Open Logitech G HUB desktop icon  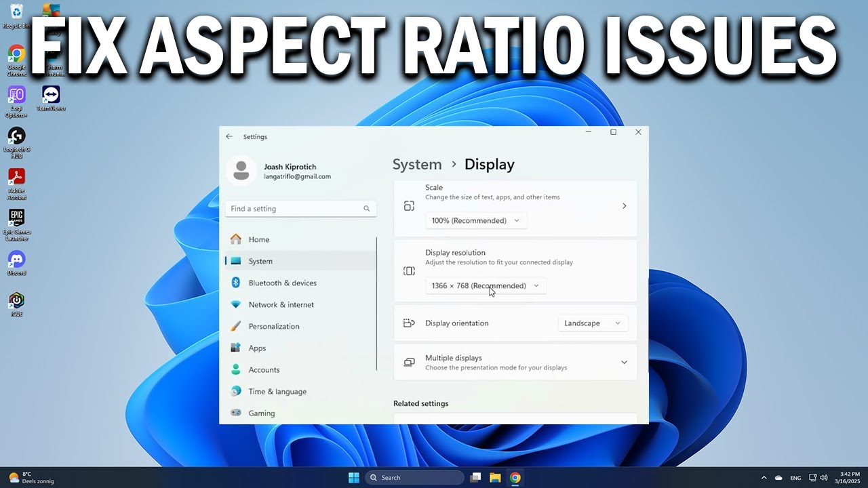pos(16,143)
